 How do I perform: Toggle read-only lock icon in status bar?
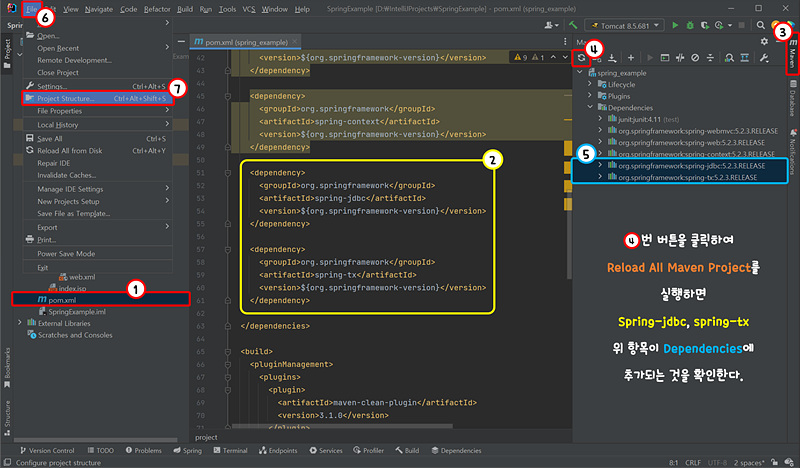coord(774,462)
